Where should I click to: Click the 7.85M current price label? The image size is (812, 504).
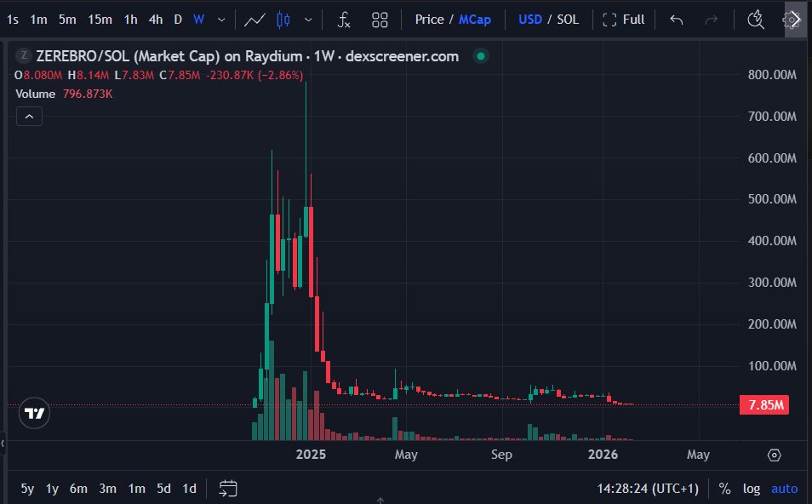(764, 405)
